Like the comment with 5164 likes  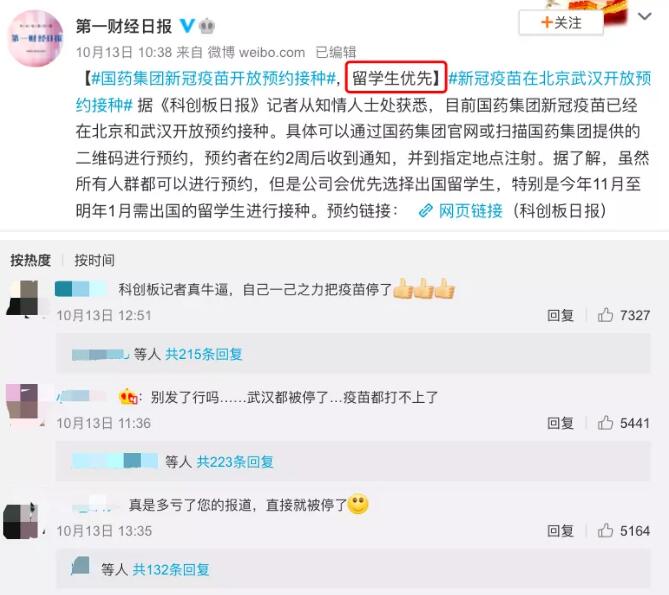tap(605, 531)
